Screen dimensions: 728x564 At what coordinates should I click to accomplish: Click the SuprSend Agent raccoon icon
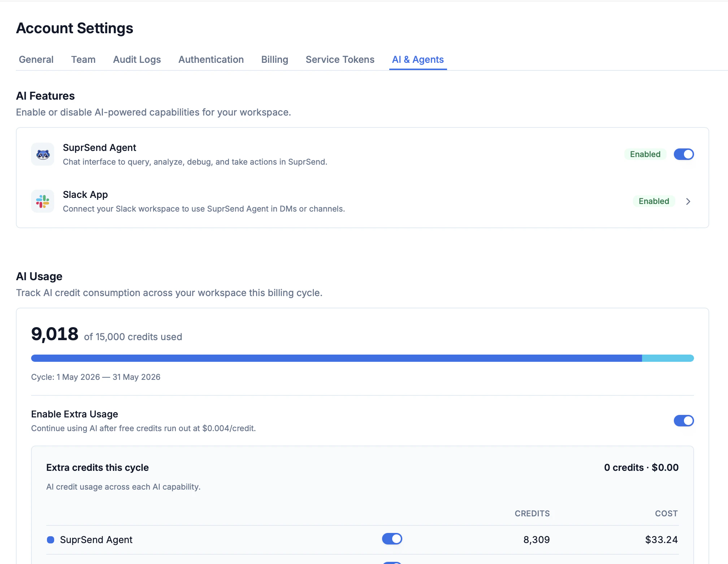point(43,154)
